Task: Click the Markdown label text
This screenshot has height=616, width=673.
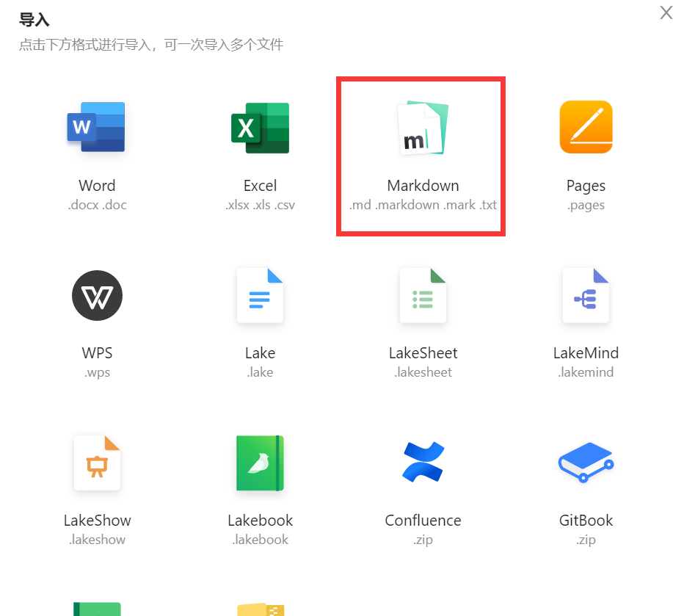Action: (423, 186)
